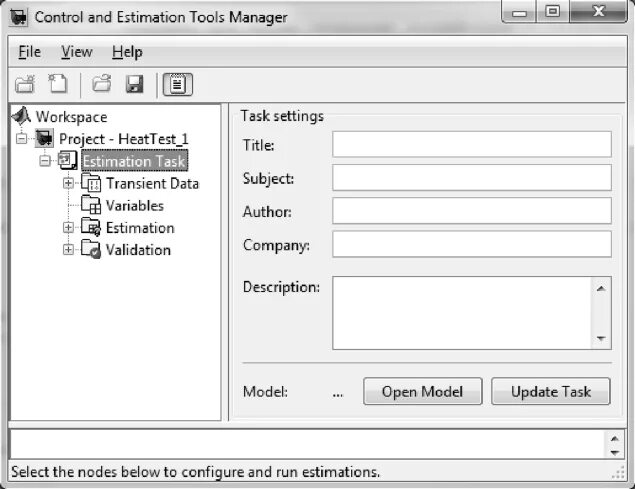The height and width of the screenshot is (489, 635).
Task: Click the app icon in title bar
Action: coord(18,17)
